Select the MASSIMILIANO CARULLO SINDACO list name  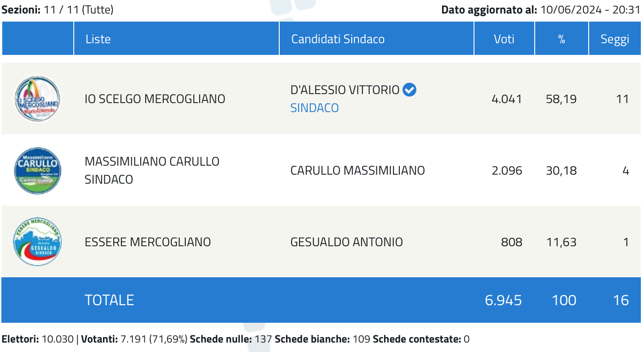[152, 171]
